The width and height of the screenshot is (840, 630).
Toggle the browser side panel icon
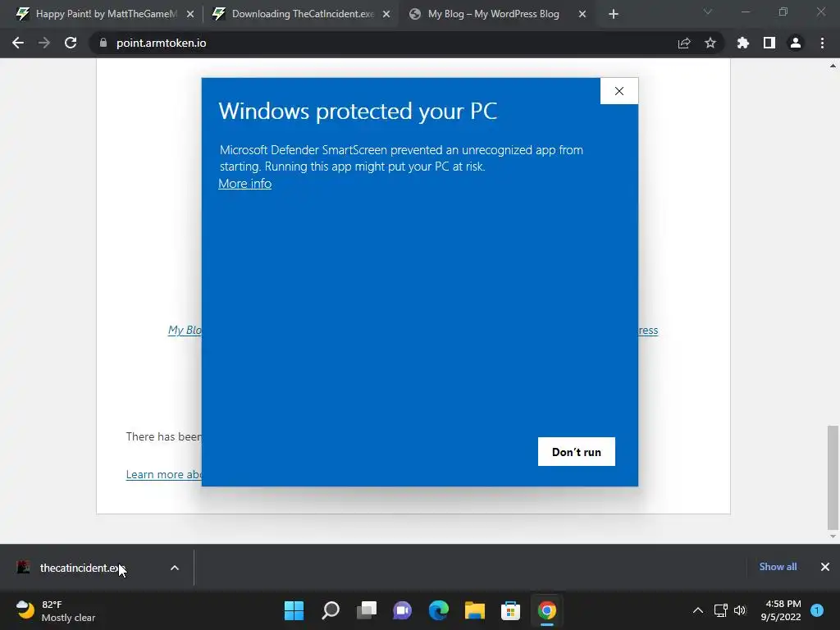(x=769, y=43)
